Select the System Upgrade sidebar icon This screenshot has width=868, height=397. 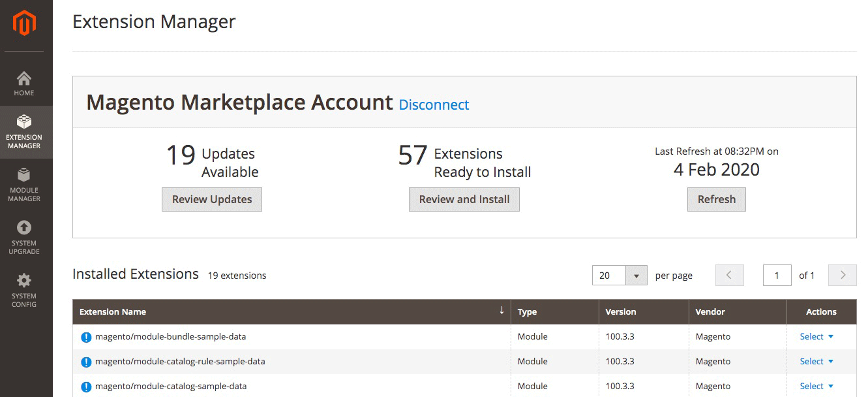[x=24, y=238]
